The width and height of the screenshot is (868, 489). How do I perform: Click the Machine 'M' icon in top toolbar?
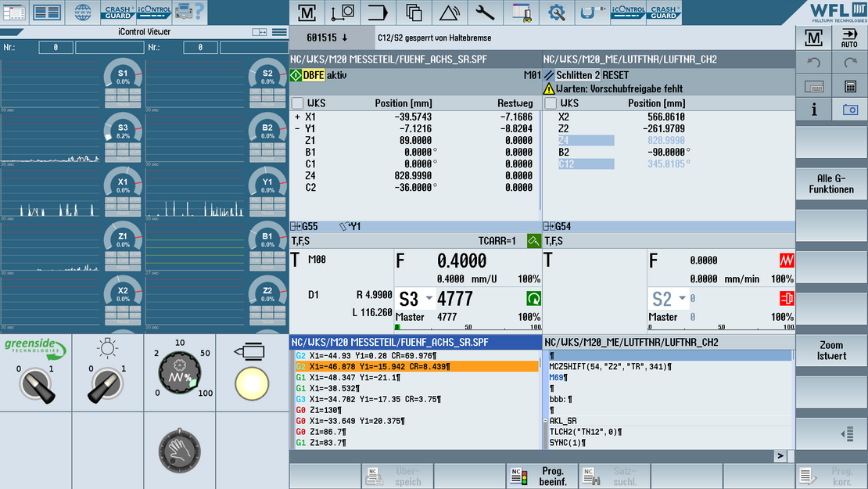307,13
